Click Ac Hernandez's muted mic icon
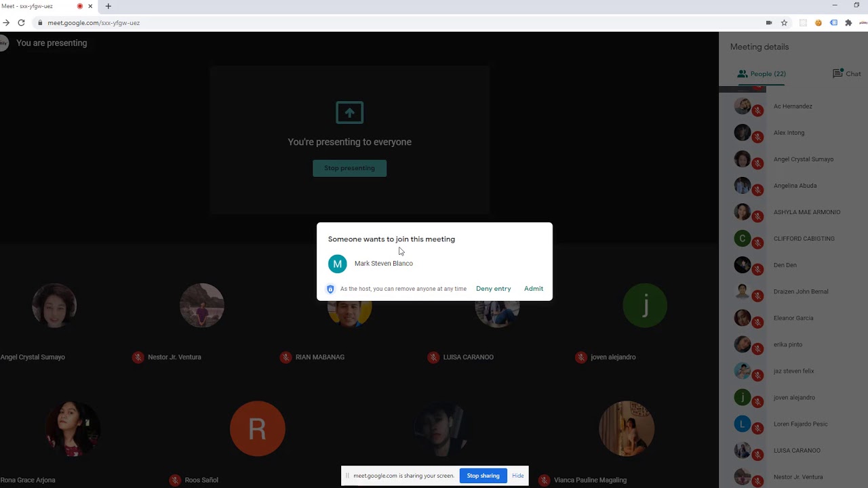Image resolution: width=868 pixels, height=488 pixels. [x=758, y=110]
